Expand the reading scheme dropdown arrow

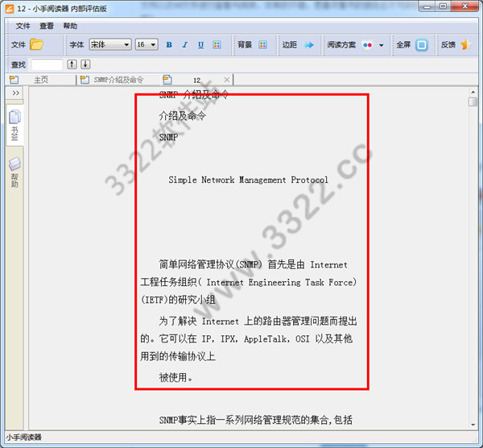[x=382, y=45]
